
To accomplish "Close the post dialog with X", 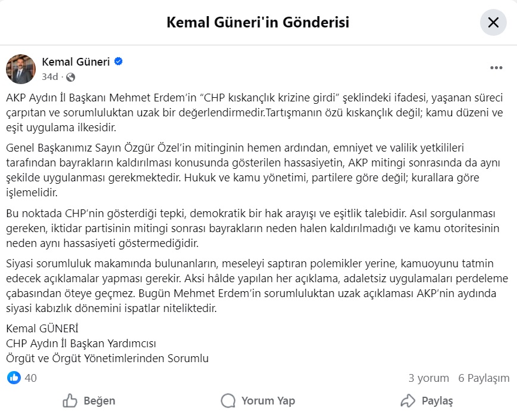I will point(493,23).
